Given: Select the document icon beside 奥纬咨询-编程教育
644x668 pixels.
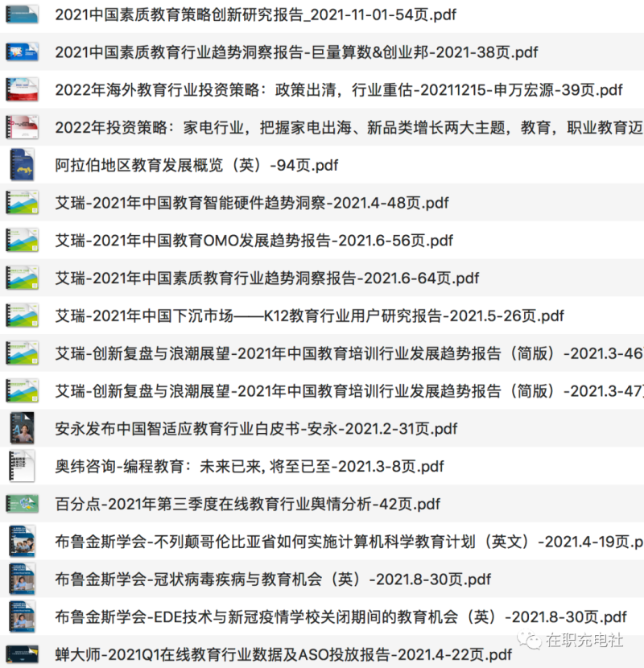Looking at the screenshot, I should [x=22, y=466].
